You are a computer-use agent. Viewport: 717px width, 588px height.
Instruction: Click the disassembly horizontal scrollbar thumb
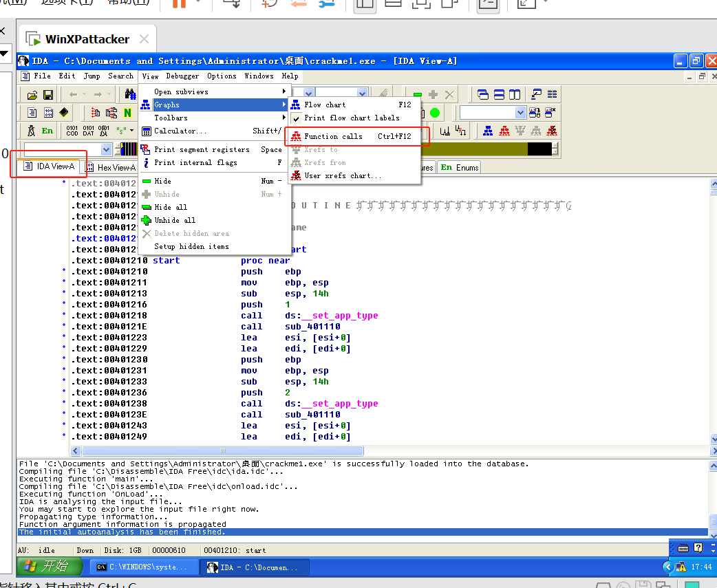click(223, 451)
